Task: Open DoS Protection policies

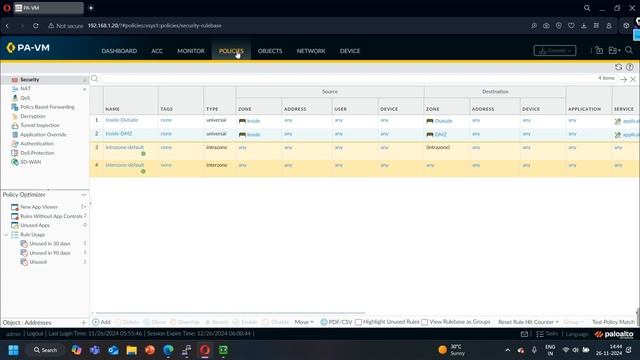Action: pyautogui.click(x=37, y=153)
